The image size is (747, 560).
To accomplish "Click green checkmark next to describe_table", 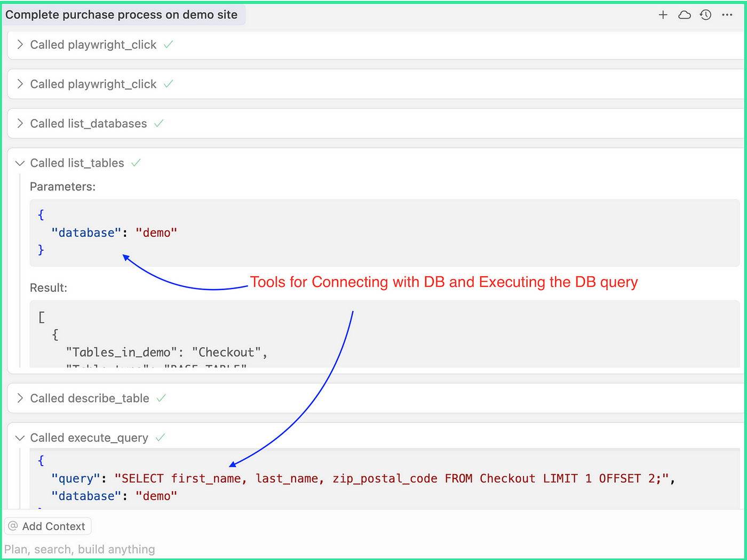I will (x=161, y=398).
